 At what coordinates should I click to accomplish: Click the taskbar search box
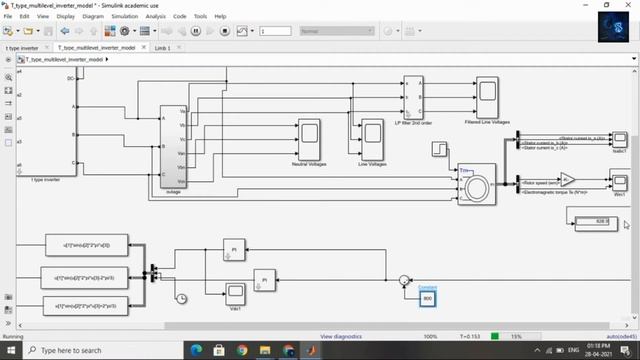[103, 350]
